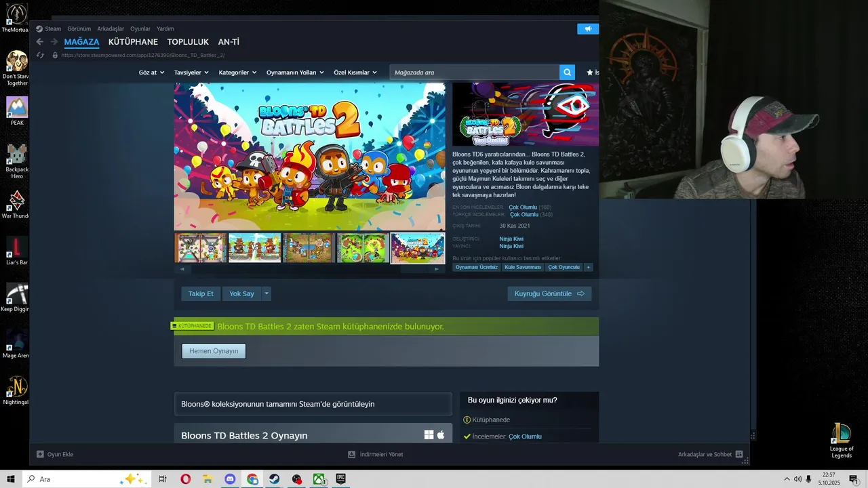Show hidden system tray icons chevron
The height and width of the screenshot is (488, 868).
[787, 479]
